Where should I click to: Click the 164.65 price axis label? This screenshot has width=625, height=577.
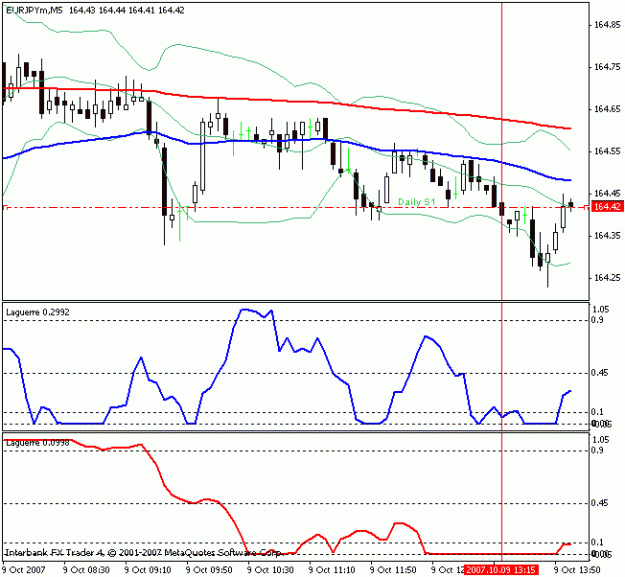click(x=607, y=109)
